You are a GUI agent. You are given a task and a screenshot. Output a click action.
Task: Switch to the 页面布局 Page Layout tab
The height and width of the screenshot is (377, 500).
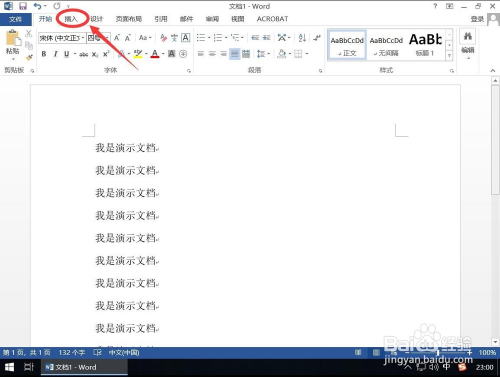(x=129, y=19)
